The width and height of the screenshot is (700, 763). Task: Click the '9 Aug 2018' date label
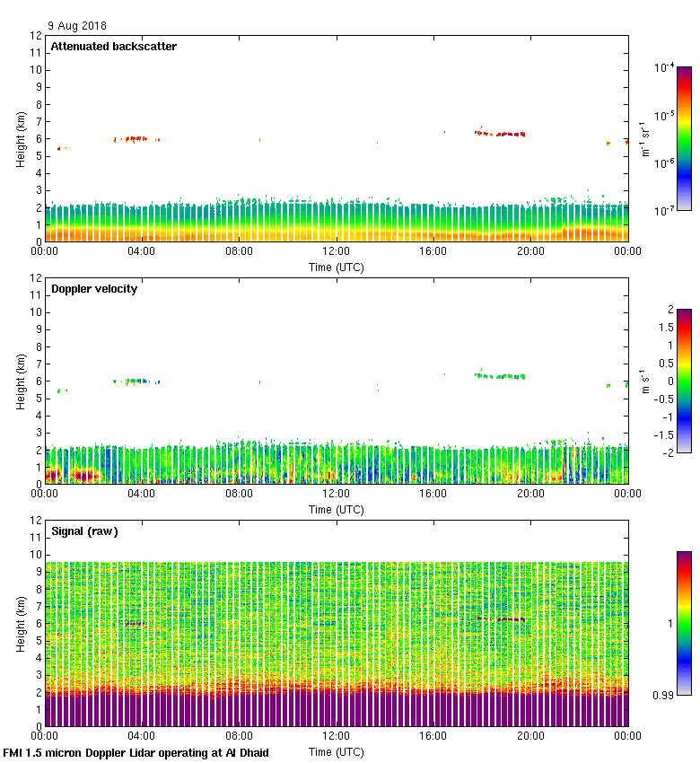77,26
